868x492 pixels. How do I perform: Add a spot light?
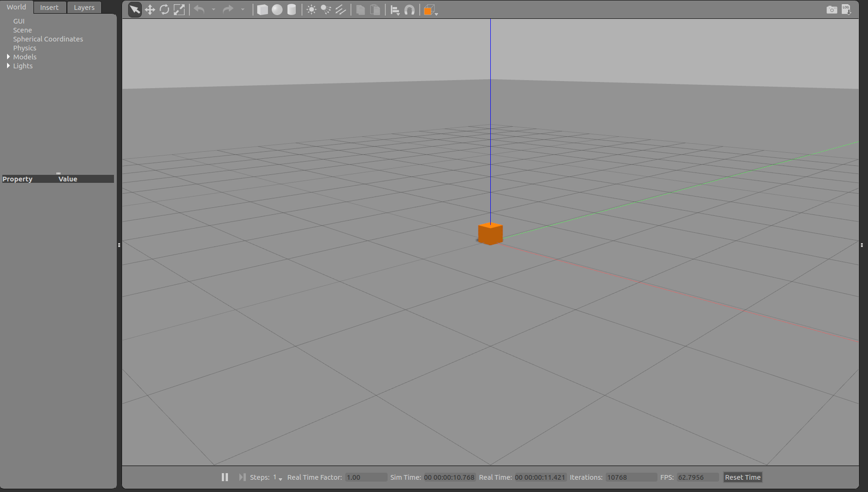coord(326,10)
